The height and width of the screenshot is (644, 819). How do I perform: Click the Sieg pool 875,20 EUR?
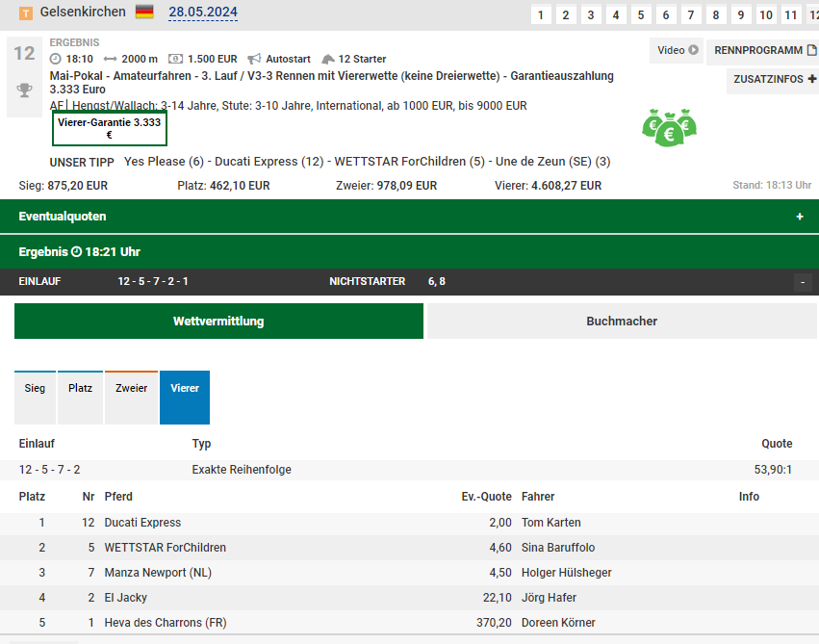coord(64,186)
